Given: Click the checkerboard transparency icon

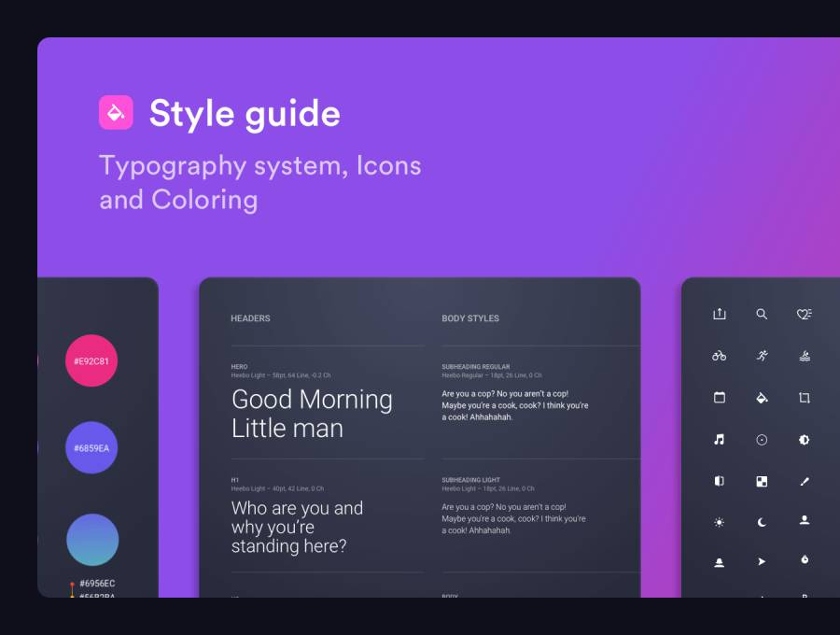Looking at the screenshot, I should point(762,482).
